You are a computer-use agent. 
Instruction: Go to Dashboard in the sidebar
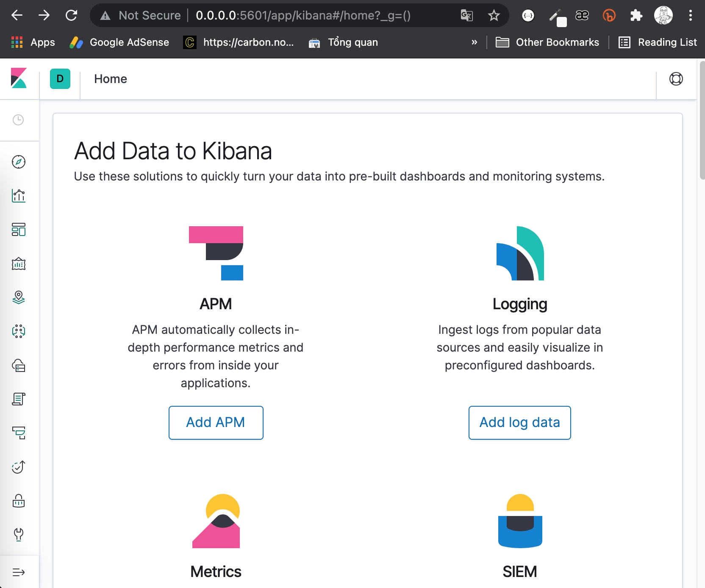19,230
